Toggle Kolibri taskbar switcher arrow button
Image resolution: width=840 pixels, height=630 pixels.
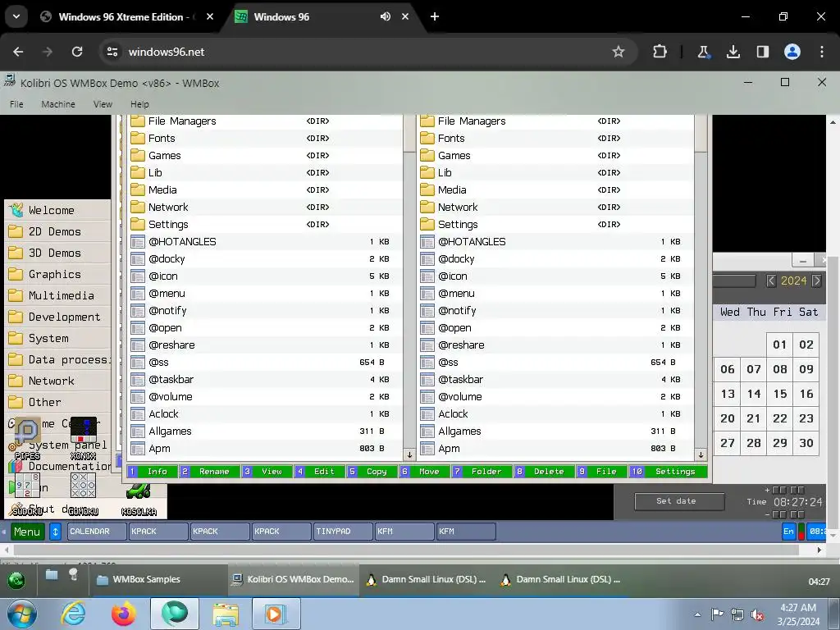55,532
